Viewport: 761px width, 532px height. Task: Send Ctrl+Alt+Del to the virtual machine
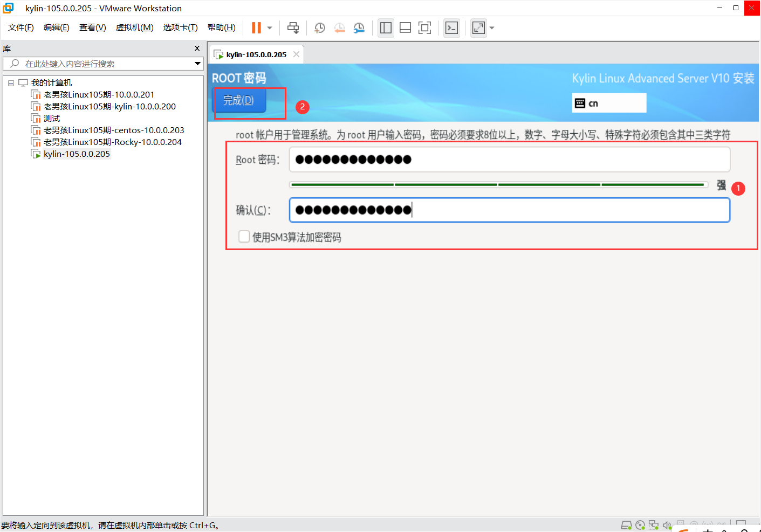pyautogui.click(x=293, y=28)
